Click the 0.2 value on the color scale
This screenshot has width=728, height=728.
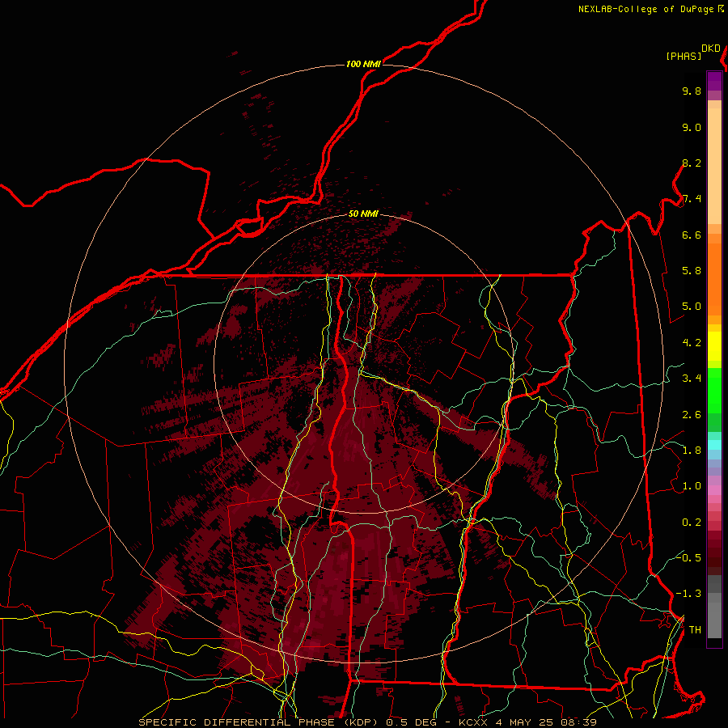[x=692, y=523]
